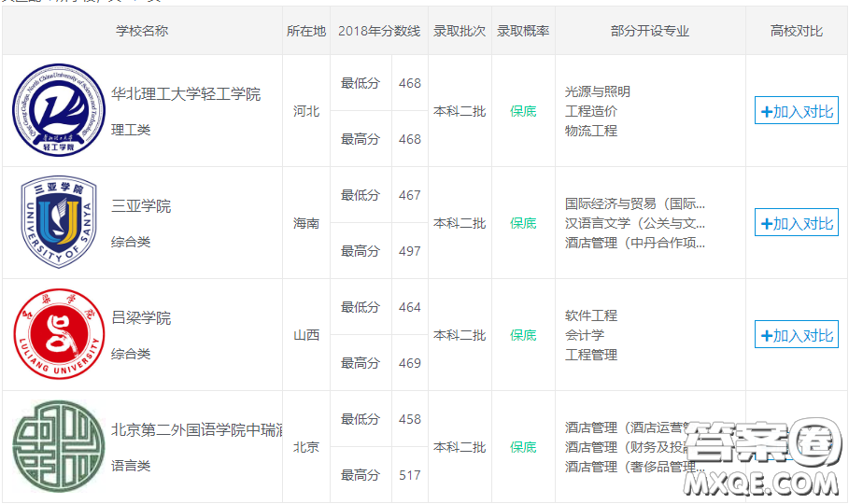This screenshot has height=504, width=849.
Task: Open the 华北理工大学轻工学院 school link
Action: pos(186,94)
